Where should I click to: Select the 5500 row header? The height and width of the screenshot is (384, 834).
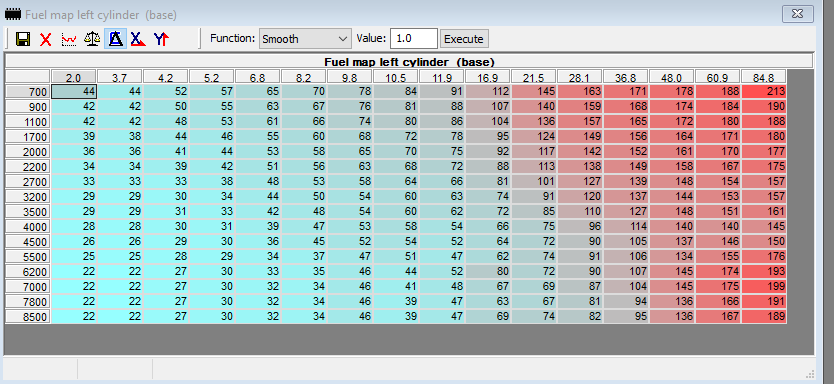coord(28,257)
